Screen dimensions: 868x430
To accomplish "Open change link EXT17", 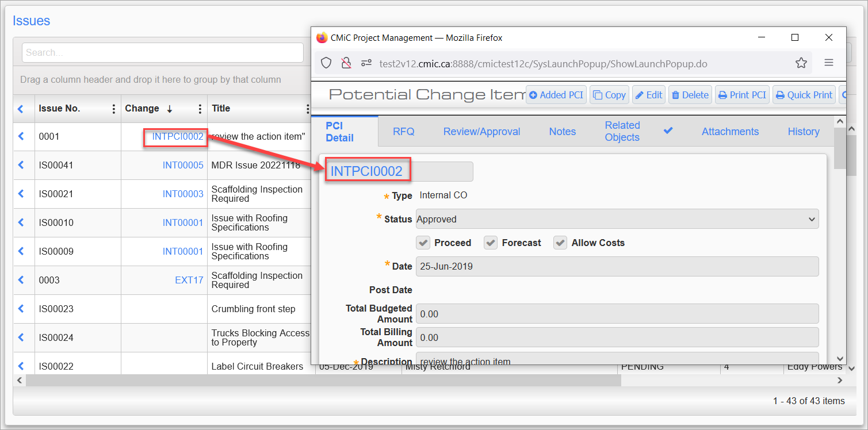I will (189, 280).
